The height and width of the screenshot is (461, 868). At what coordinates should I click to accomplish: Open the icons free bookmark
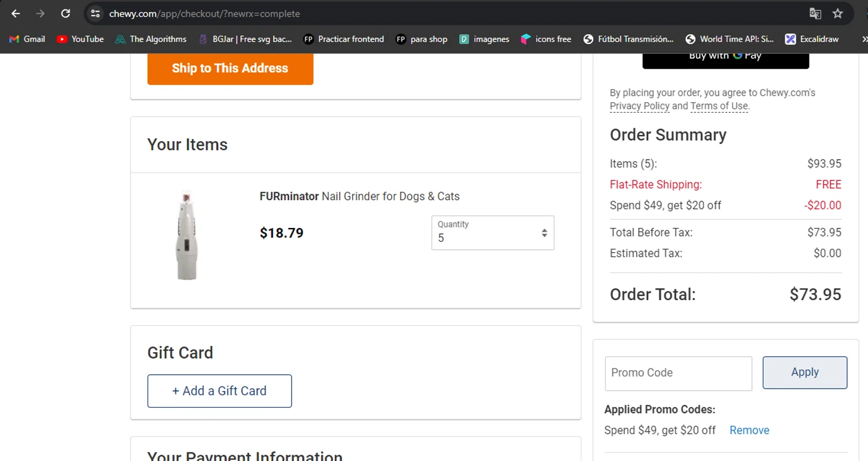coord(546,39)
